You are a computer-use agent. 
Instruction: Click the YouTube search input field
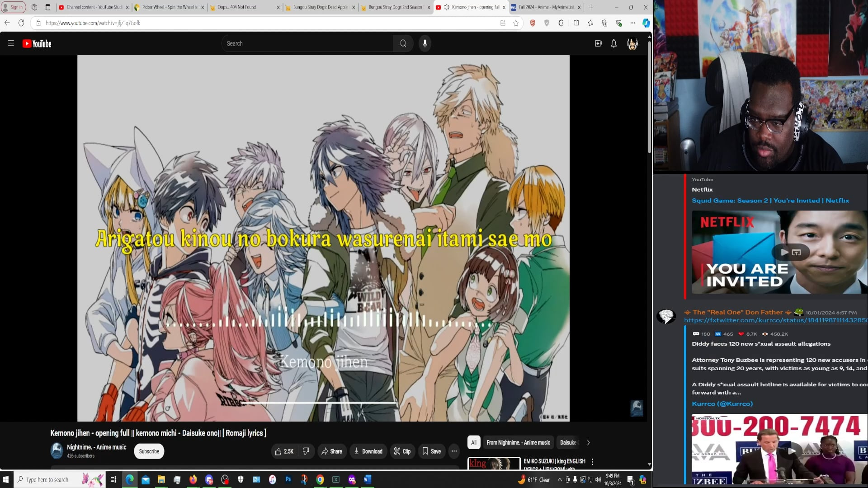pos(307,43)
